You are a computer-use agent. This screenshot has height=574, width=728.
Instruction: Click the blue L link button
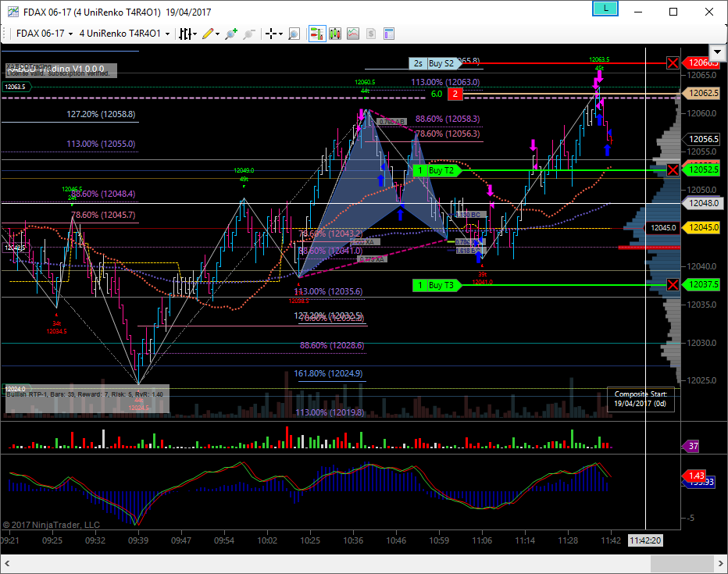click(x=605, y=9)
